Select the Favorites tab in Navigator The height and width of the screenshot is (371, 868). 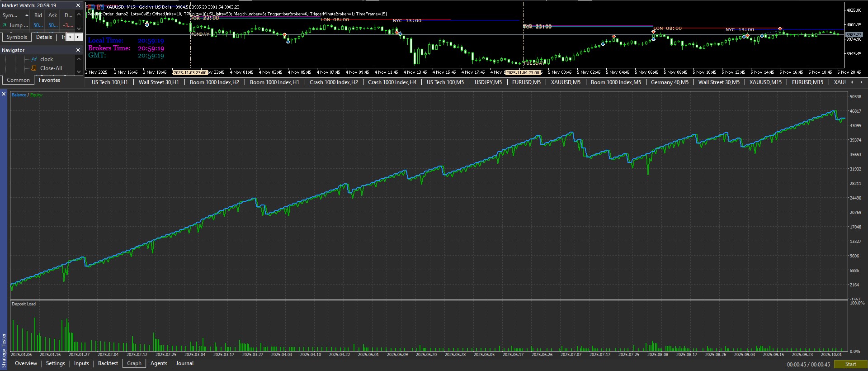(x=49, y=80)
